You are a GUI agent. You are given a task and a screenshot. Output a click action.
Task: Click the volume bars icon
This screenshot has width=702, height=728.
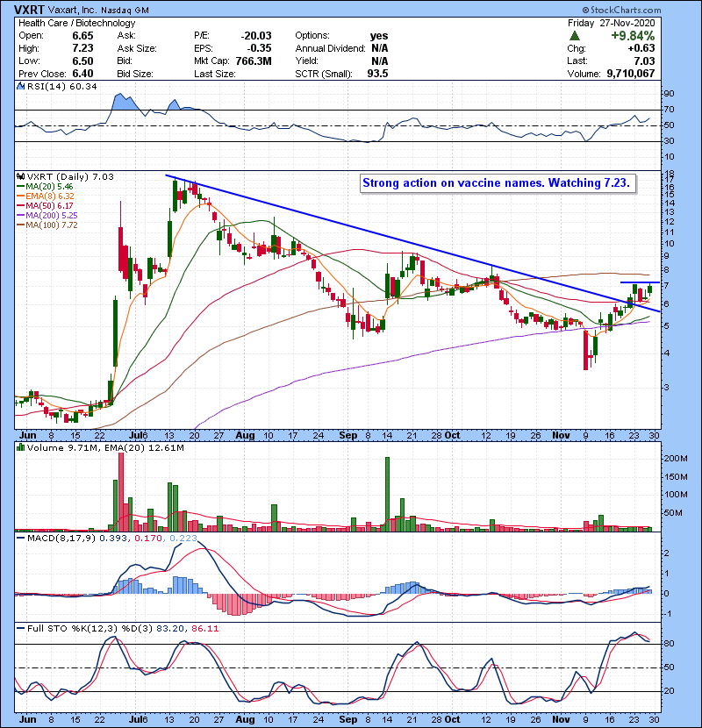click(x=20, y=447)
